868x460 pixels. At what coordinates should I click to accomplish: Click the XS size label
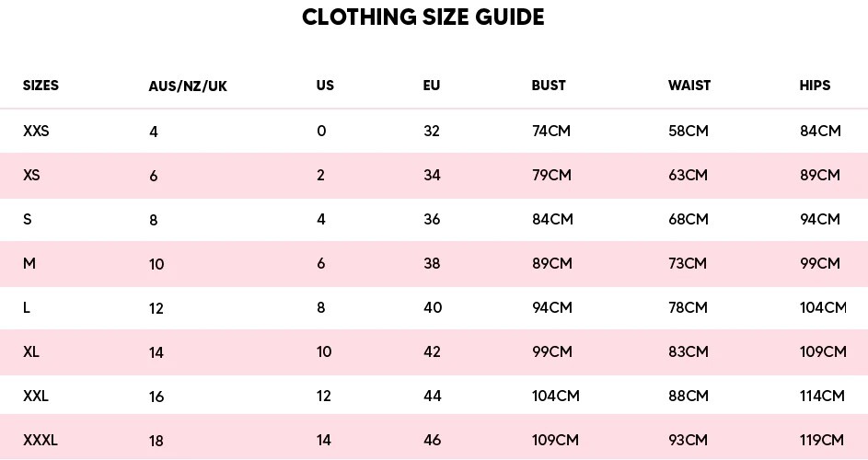[x=31, y=175]
